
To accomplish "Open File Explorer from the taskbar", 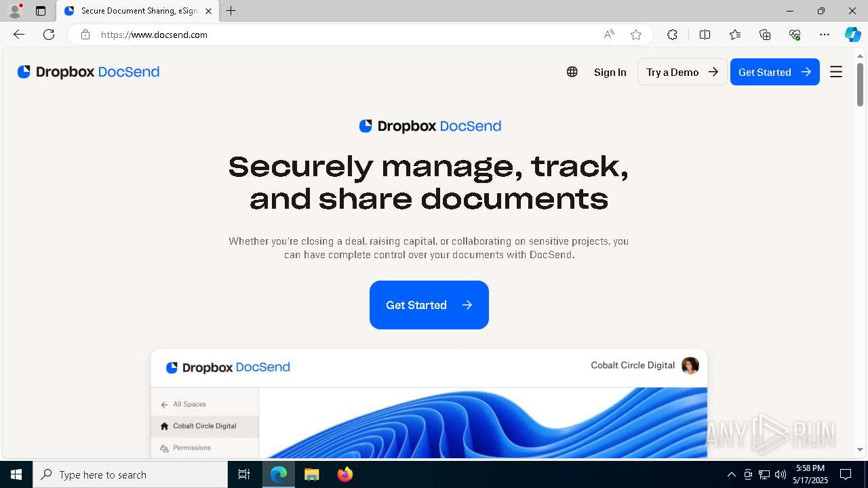I will coord(311,474).
